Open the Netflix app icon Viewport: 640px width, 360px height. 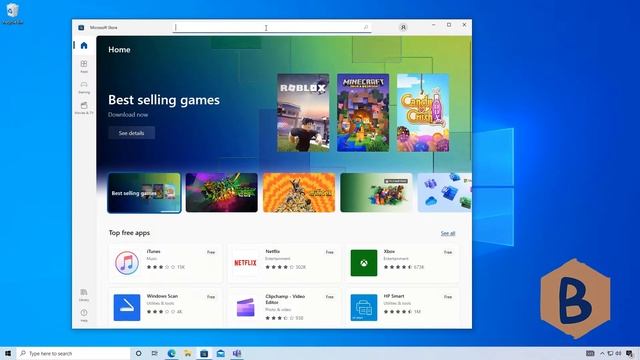[245, 262]
